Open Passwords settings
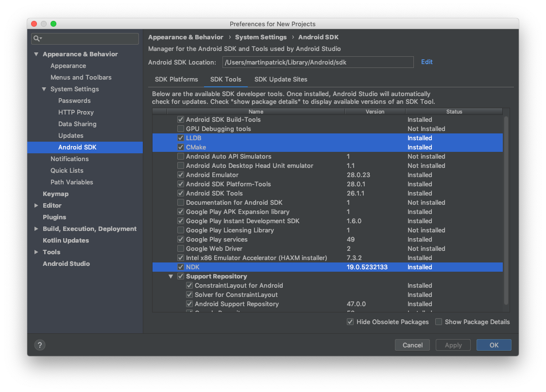Screen dimensions: 546x392 point(74,100)
